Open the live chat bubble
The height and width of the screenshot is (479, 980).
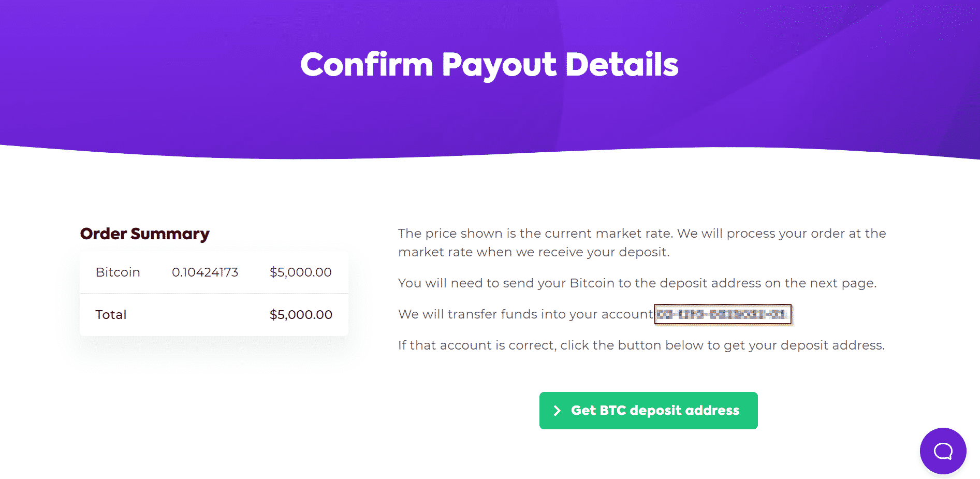943,451
